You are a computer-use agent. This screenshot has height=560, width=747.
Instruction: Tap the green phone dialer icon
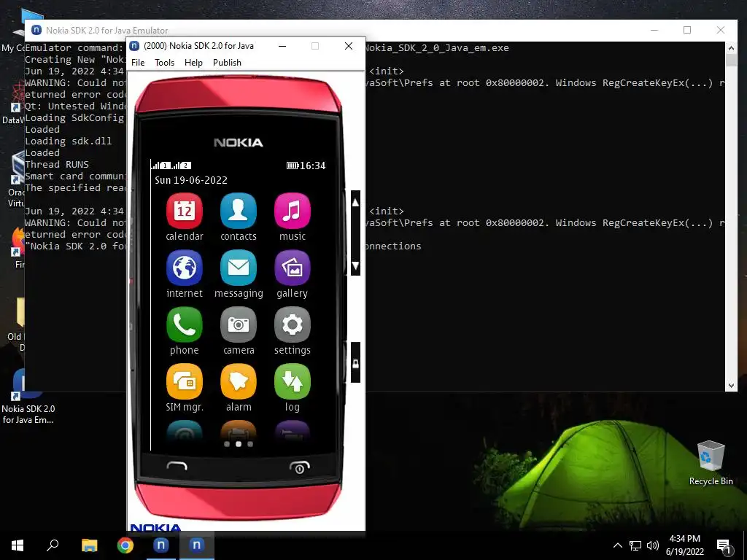(185, 324)
